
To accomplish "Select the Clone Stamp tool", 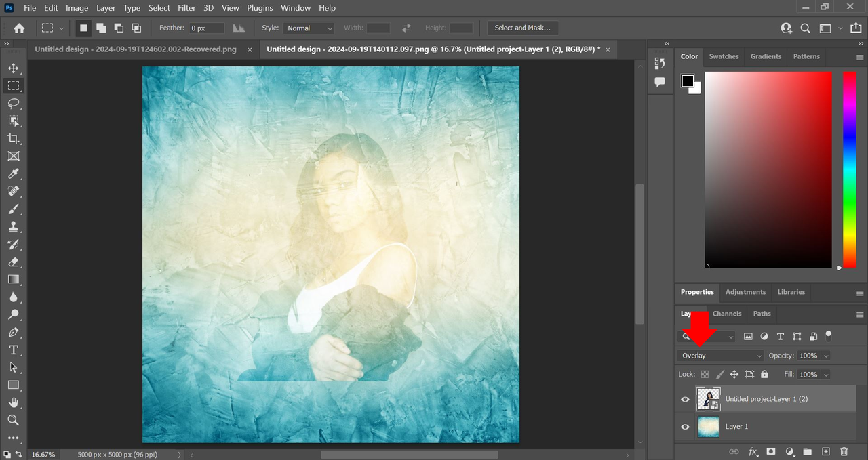I will pos(13,227).
